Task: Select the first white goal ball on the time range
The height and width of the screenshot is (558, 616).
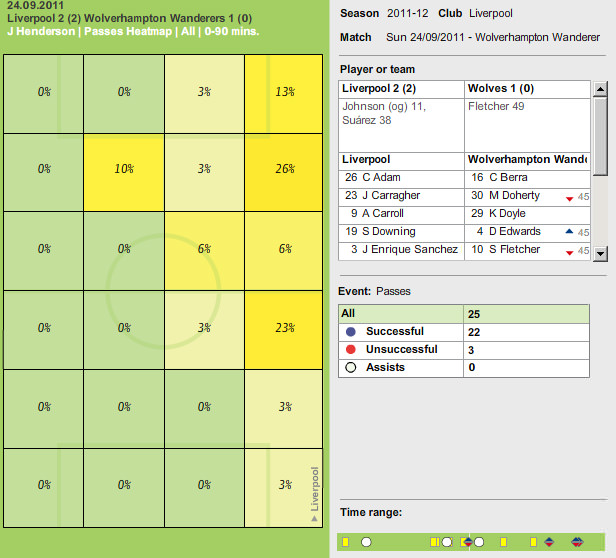Action: [366, 542]
